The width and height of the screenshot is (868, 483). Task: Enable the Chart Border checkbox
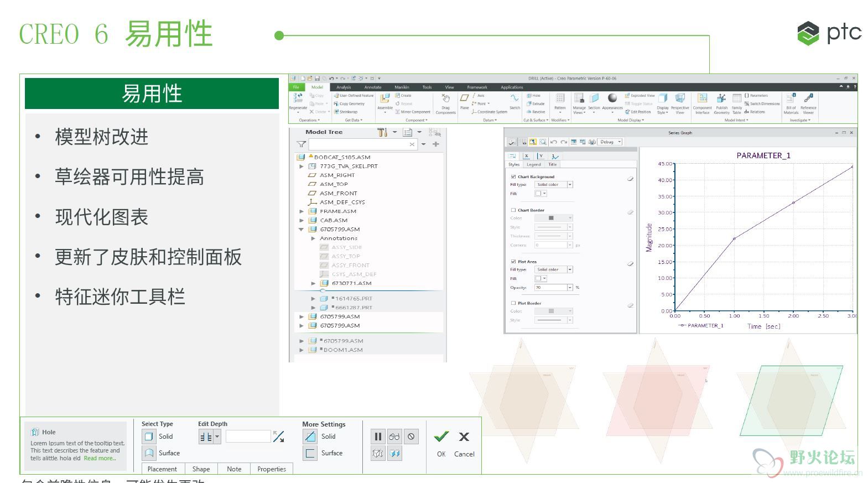[x=513, y=210]
